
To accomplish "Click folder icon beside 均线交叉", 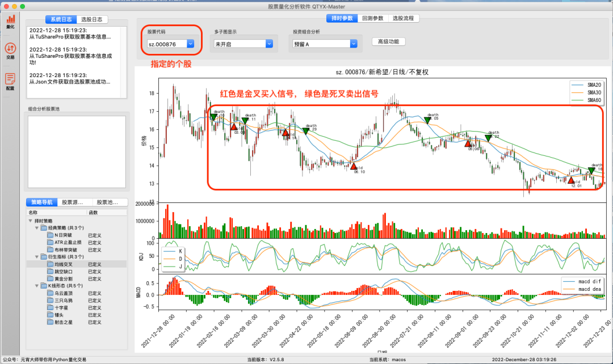I will tap(50, 264).
